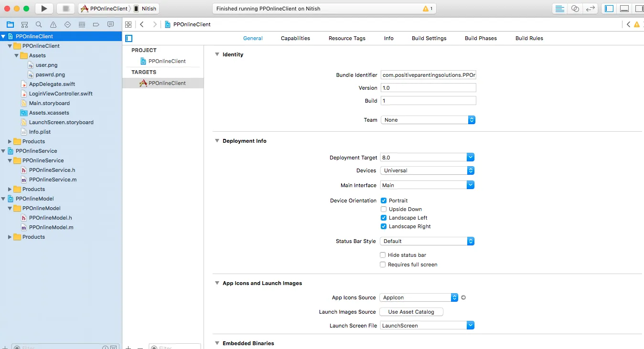Disable Portrait device orientation

pos(384,201)
